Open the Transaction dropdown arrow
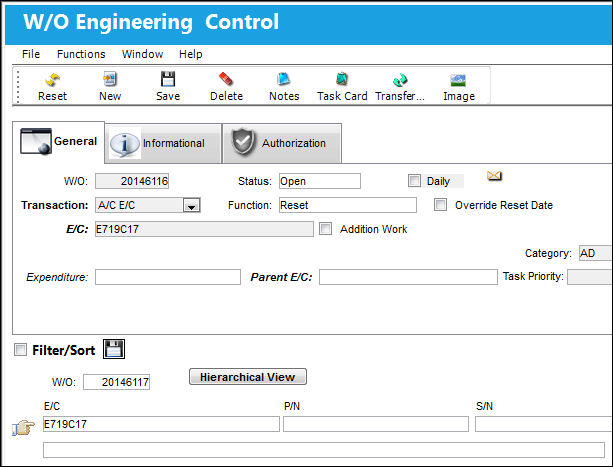Screen dimensions: 613x467 (x=192, y=206)
